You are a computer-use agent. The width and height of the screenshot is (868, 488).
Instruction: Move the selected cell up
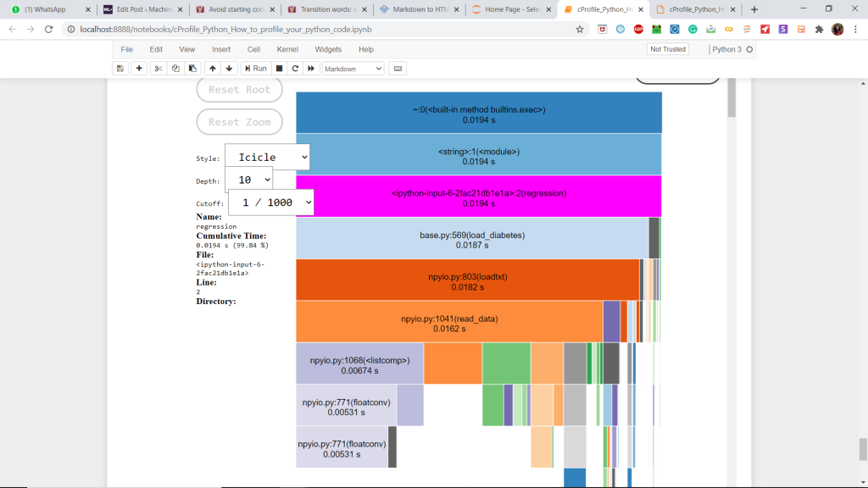212,68
